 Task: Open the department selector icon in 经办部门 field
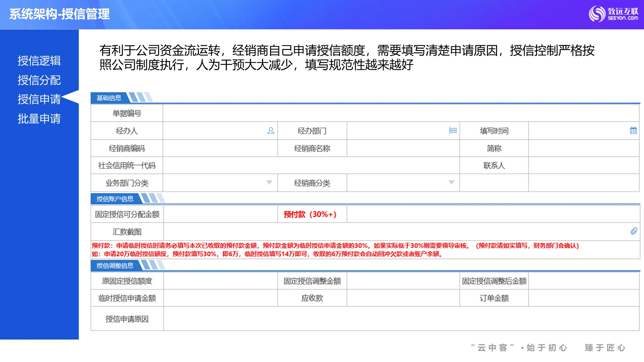(453, 130)
